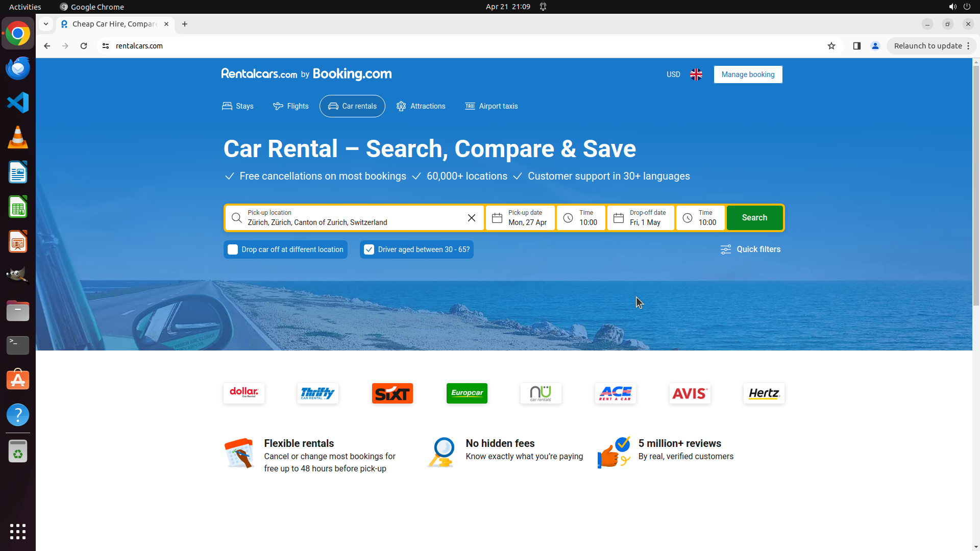This screenshot has height=551, width=980.
Task: Click the Hertz brand logo
Action: (764, 393)
